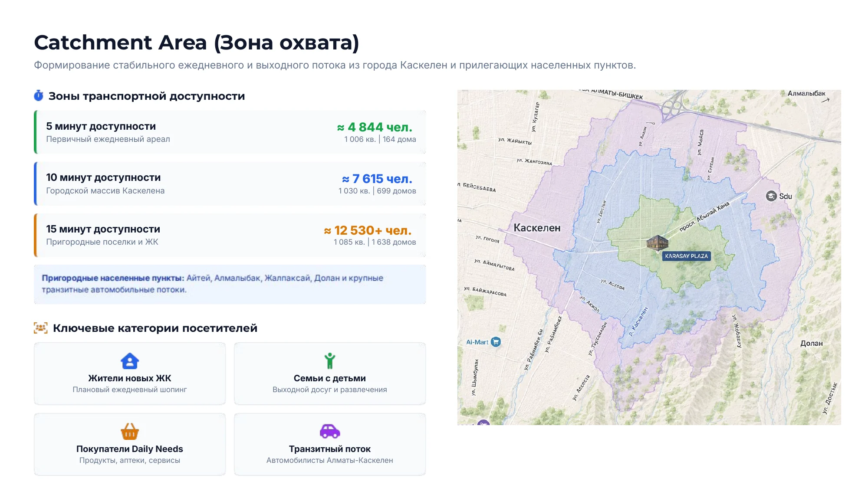868x488 pixels.
Task: Click the р. Каскелен river label
Action: pyautogui.click(x=638, y=322)
